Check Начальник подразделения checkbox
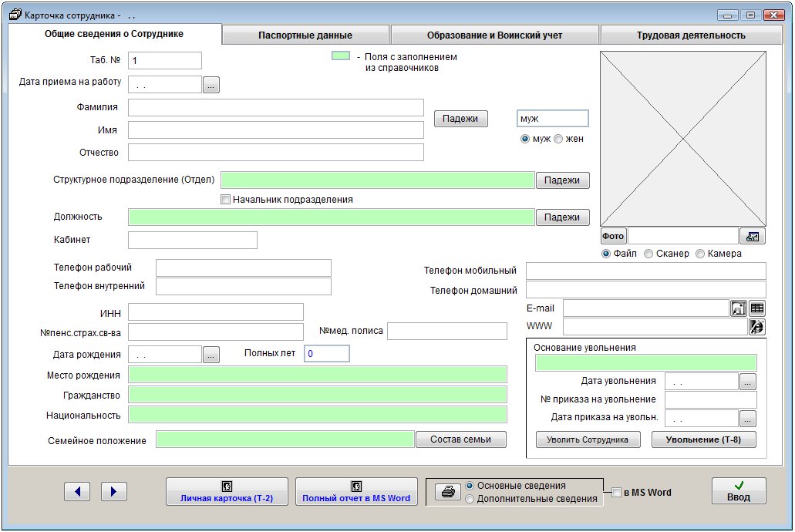Screen dimensions: 795x532 coord(226,200)
